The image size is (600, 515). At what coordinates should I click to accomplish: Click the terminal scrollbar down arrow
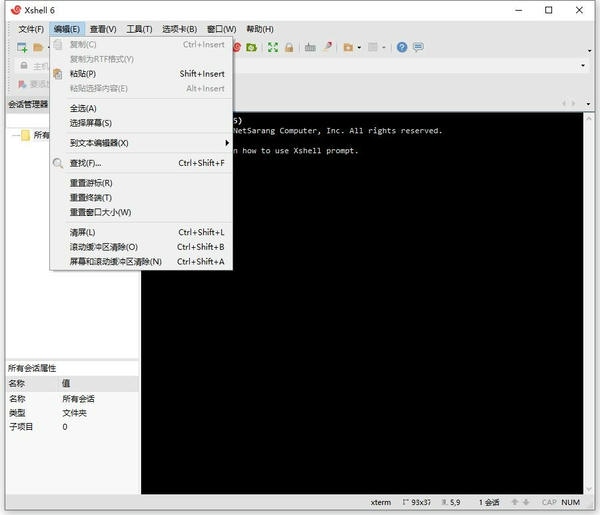(589, 489)
